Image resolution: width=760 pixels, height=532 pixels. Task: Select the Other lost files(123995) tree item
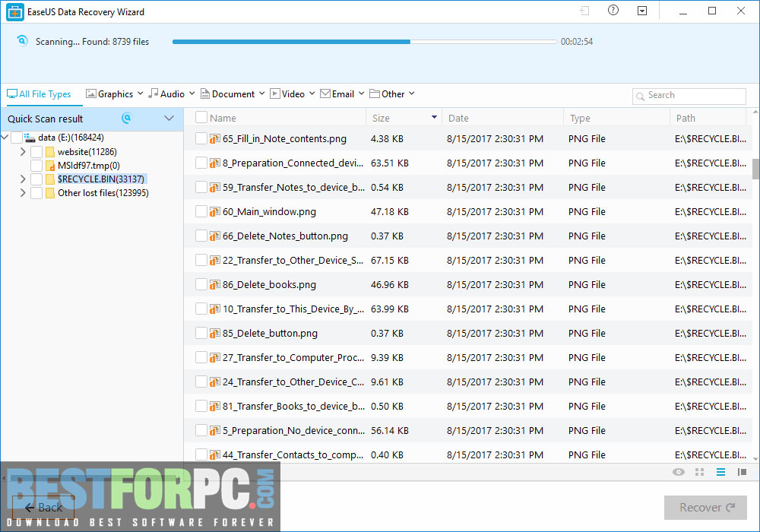click(x=103, y=193)
